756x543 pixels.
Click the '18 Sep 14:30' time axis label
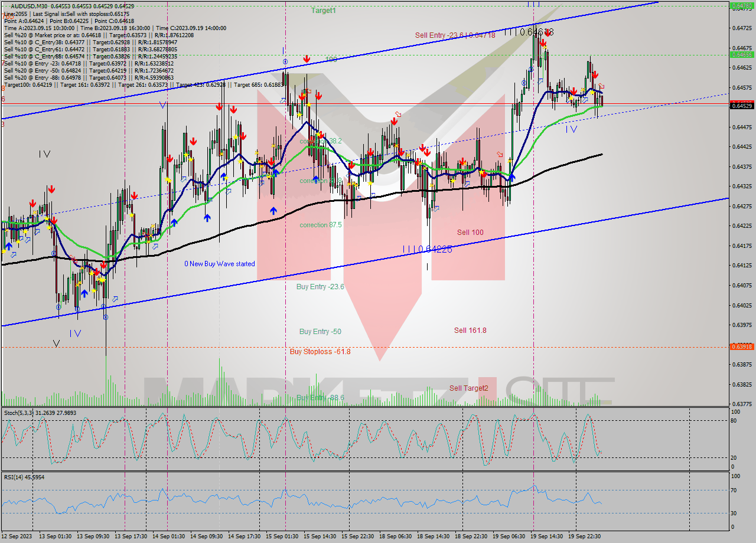pyautogui.click(x=433, y=537)
